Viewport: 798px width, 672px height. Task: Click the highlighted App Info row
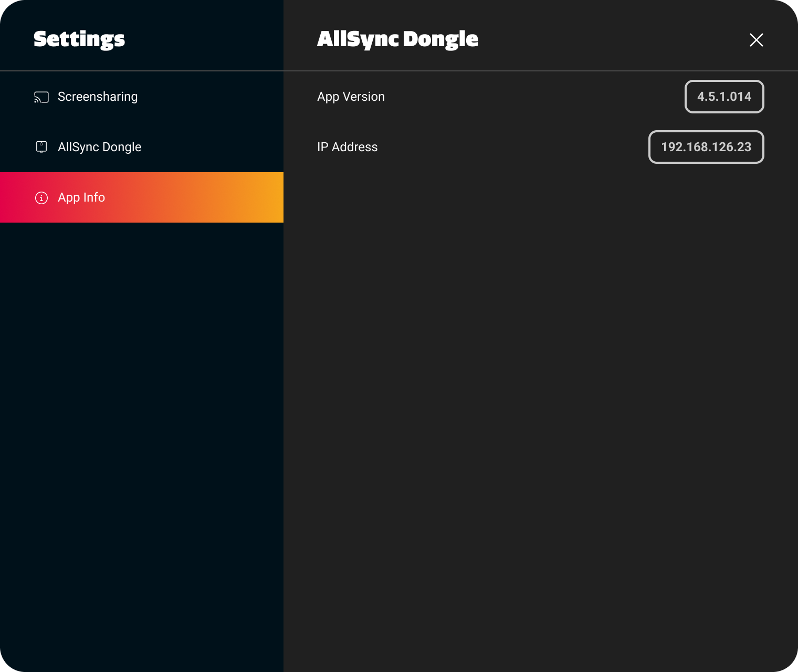click(x=142, y=197)
